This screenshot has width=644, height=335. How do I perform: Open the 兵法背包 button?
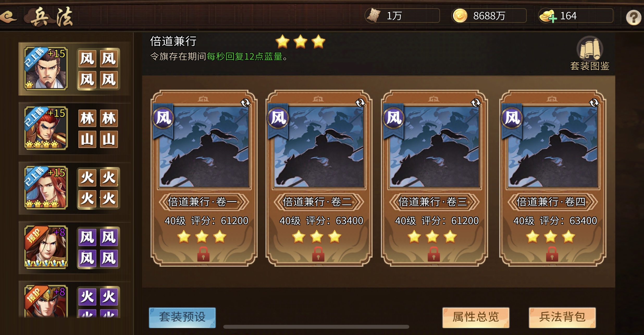pyautogui.click(x=562, y=317)
